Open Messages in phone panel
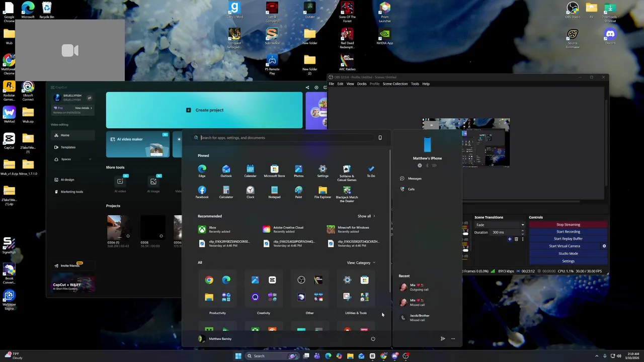 [411, 178]
